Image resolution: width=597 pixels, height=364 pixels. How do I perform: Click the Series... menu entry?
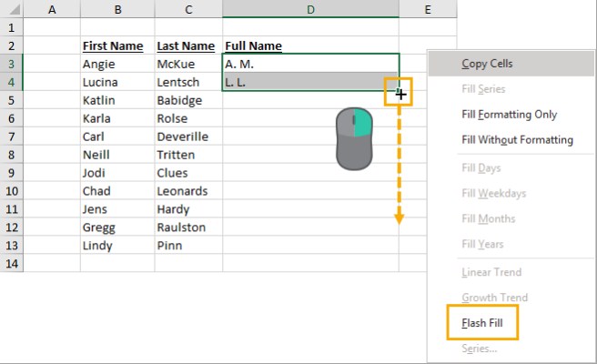point(511,349)
